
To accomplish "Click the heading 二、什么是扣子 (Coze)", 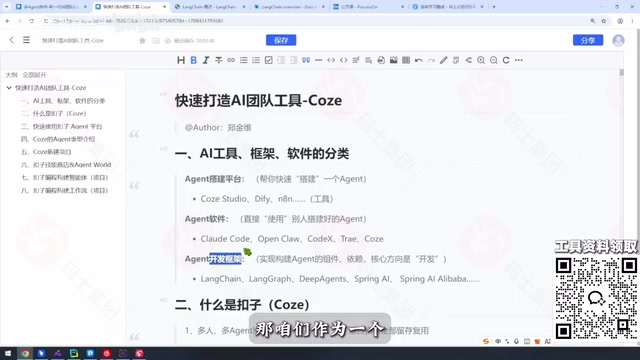I will click(242, 304).
